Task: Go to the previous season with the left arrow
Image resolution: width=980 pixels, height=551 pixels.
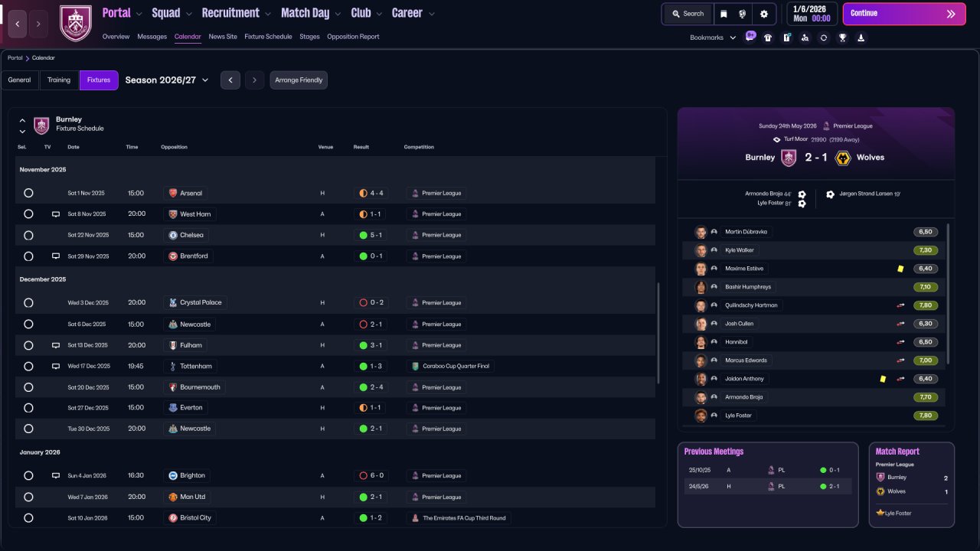Action: click(230, 80)
